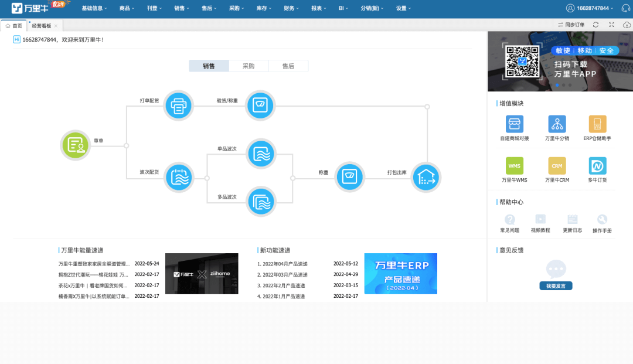
Task: Open 万里牛分销 module icon
Action: click(557, 124)
